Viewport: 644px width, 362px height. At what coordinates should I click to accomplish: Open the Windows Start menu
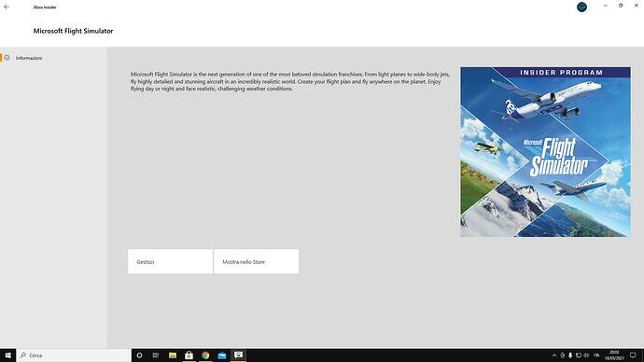(x=7, y=355)
